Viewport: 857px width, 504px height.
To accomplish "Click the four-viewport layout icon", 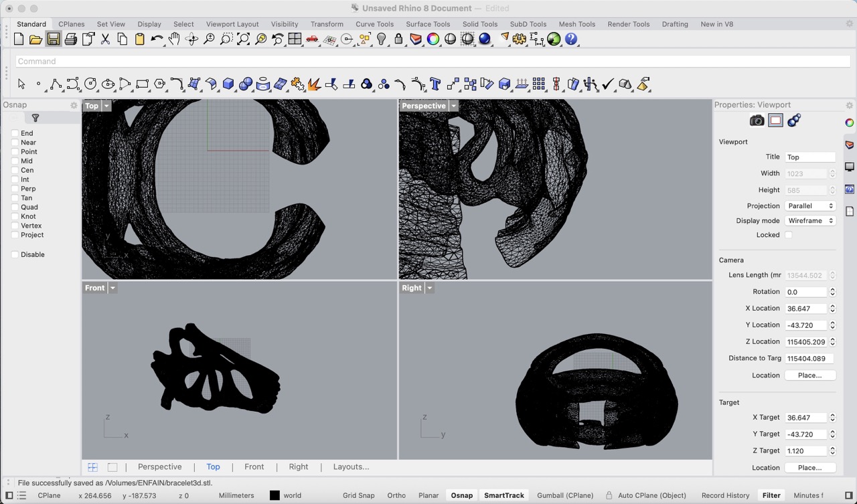I will pyautogui.click(x=295, y=39).
